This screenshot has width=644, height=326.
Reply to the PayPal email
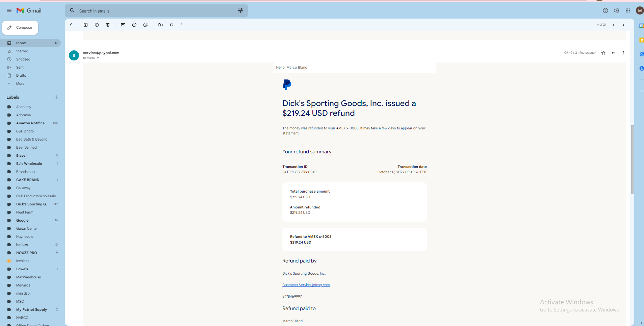tap(614, 53)
